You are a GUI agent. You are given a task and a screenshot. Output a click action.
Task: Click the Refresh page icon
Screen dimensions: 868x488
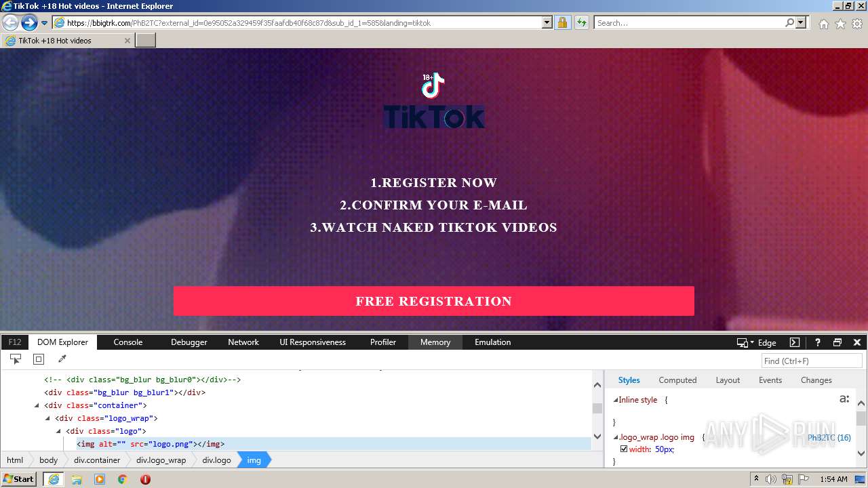581,23
